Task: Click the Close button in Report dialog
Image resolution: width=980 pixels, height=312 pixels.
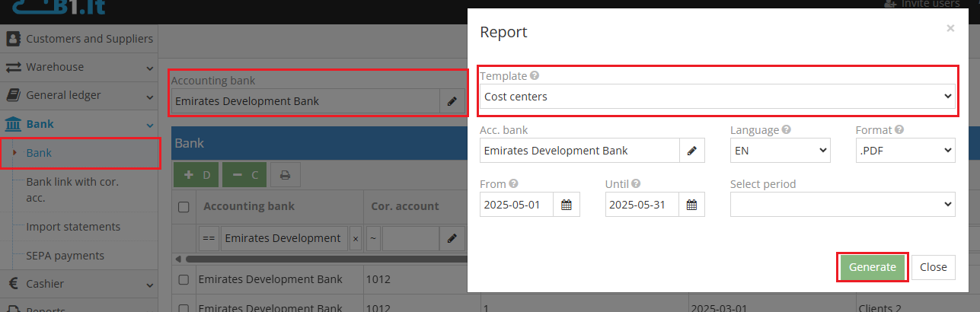Action: click(x=933, y=267)
